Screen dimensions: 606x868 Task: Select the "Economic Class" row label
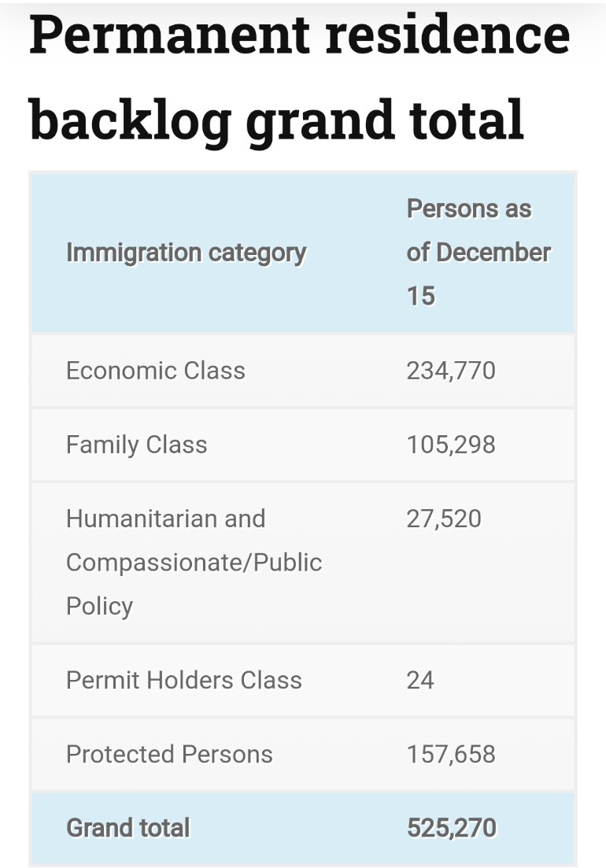pyautogui.click(x=156, y=371)
